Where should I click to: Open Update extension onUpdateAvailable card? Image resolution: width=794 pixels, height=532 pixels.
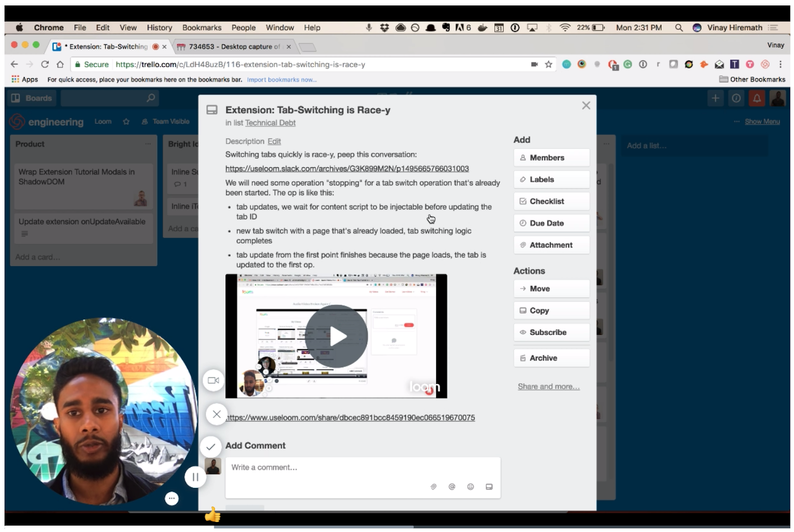(83, 228)
